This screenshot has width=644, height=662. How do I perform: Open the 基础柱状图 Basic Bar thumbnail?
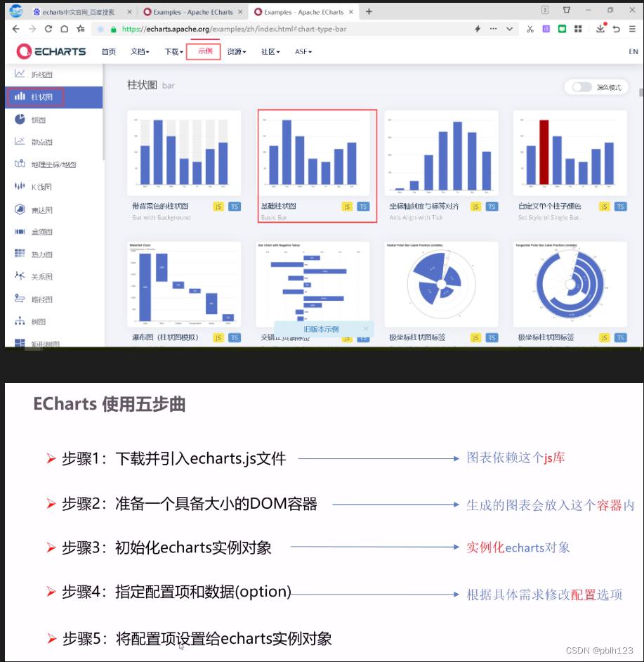point(313,153)
